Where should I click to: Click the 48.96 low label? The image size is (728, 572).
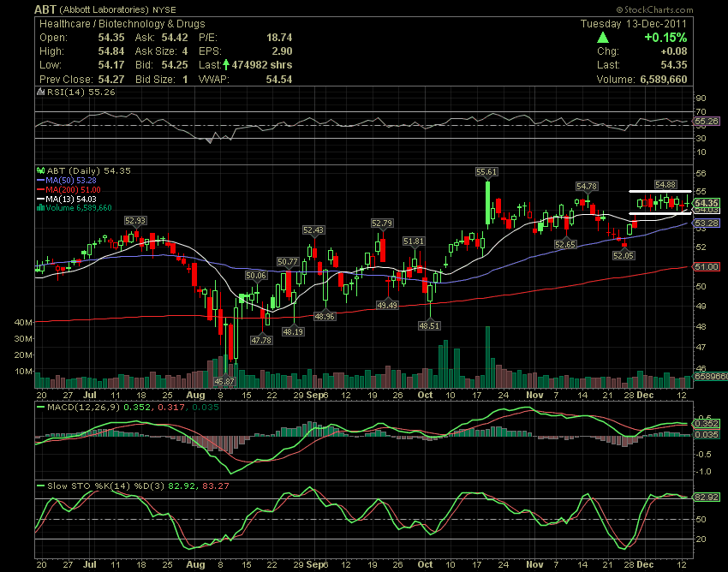tap(325, 316)
